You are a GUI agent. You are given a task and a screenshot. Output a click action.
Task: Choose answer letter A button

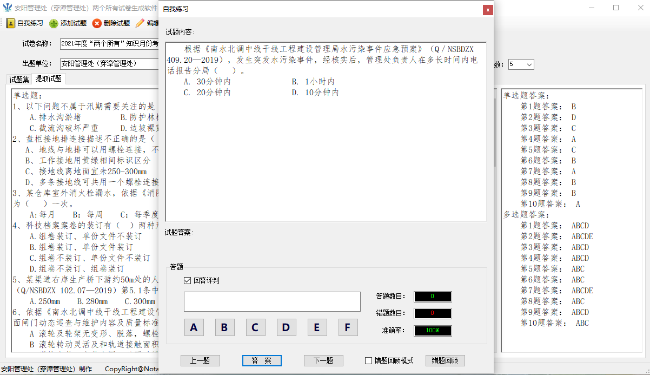pyautogui.click(x=194, y=327)
